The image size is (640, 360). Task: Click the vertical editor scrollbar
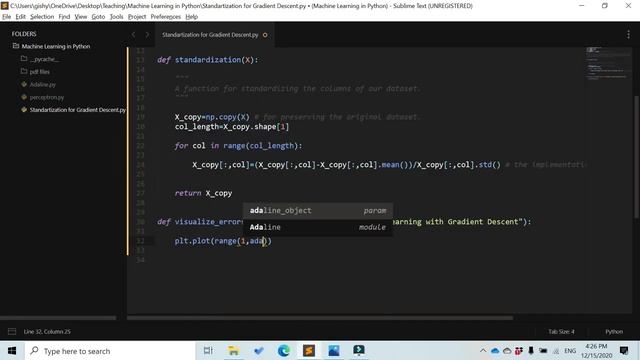pyautogui.click(x=636, y=157)
